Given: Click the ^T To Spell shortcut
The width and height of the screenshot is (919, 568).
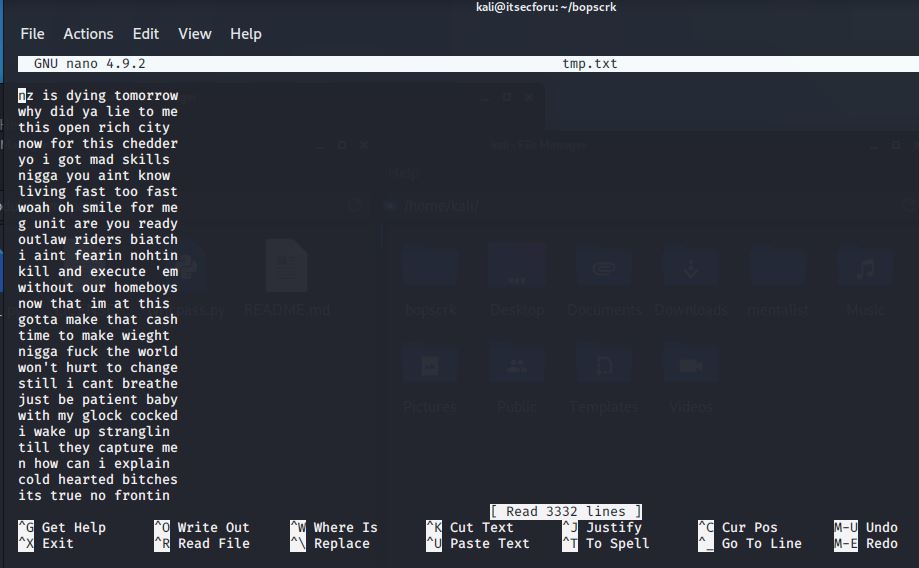Looking at the screenshot, I should point(606,543).
